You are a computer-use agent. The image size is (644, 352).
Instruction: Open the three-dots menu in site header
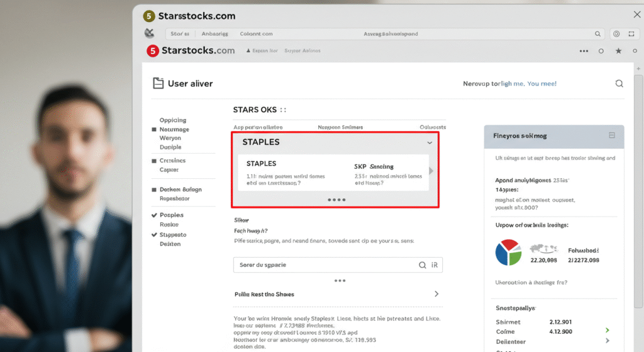click(584, 51)
